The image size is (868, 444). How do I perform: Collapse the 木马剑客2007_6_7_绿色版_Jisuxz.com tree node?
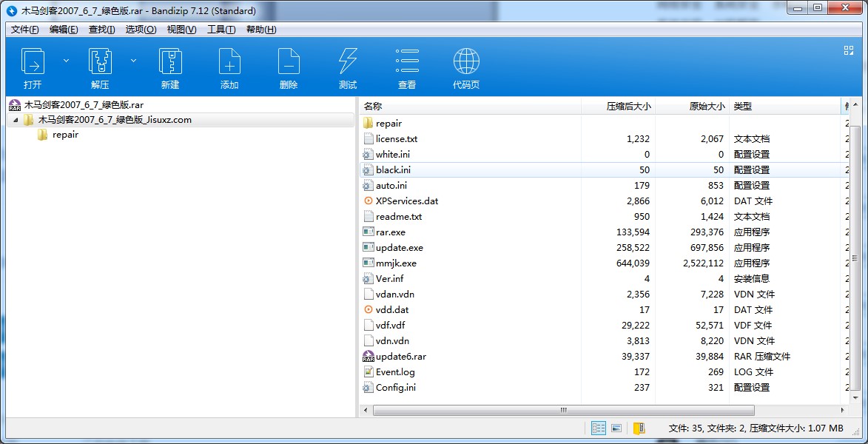[16, 120]
